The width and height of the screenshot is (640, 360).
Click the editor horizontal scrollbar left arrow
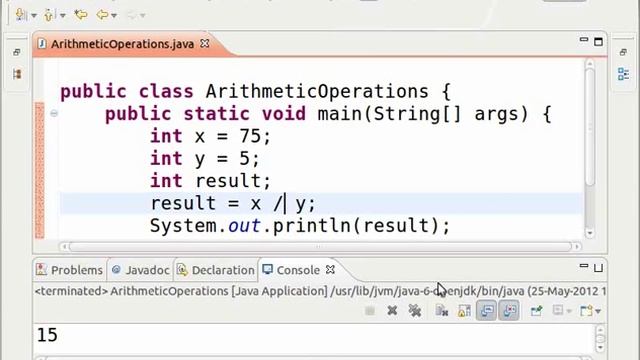coord(64,247)
